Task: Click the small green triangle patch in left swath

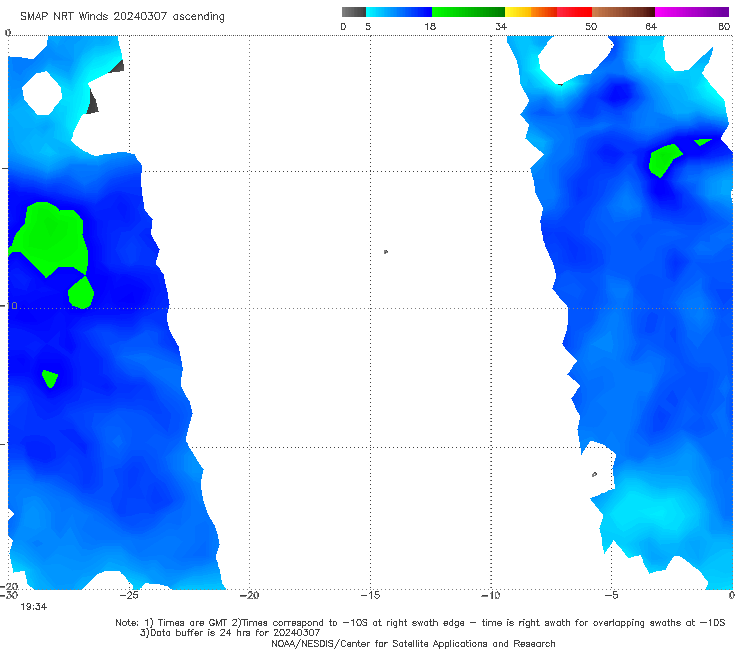Action: click(50, 379)
